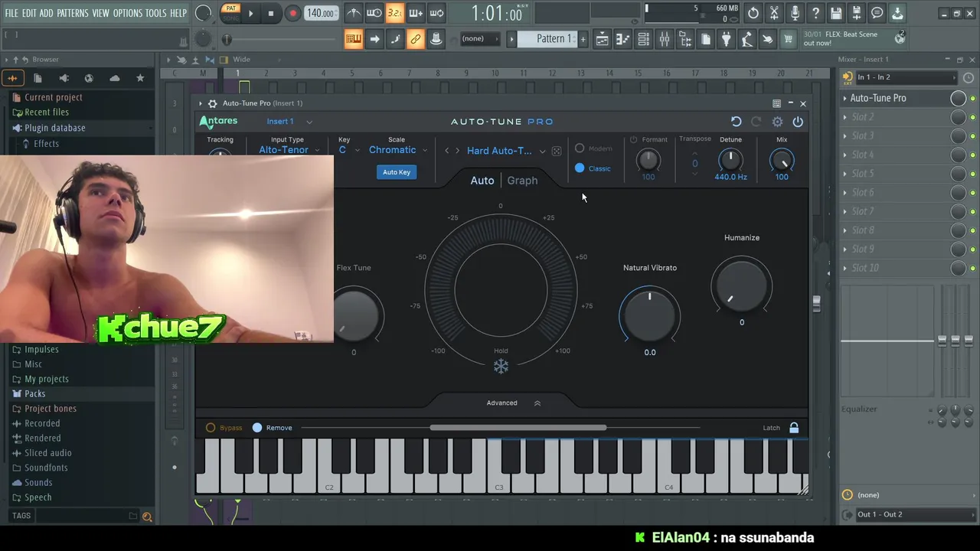Open the Mixer view icon
Screen dimensions: 980x551
coord(665,39)
